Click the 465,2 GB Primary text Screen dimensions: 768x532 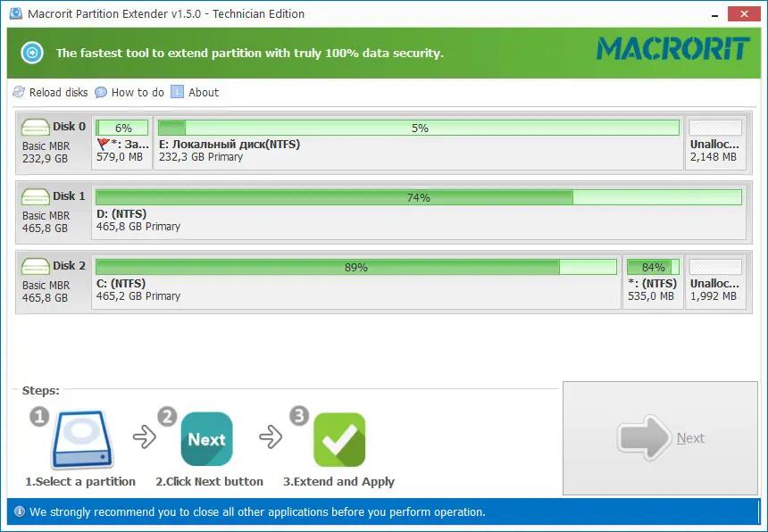click(138, 296)
